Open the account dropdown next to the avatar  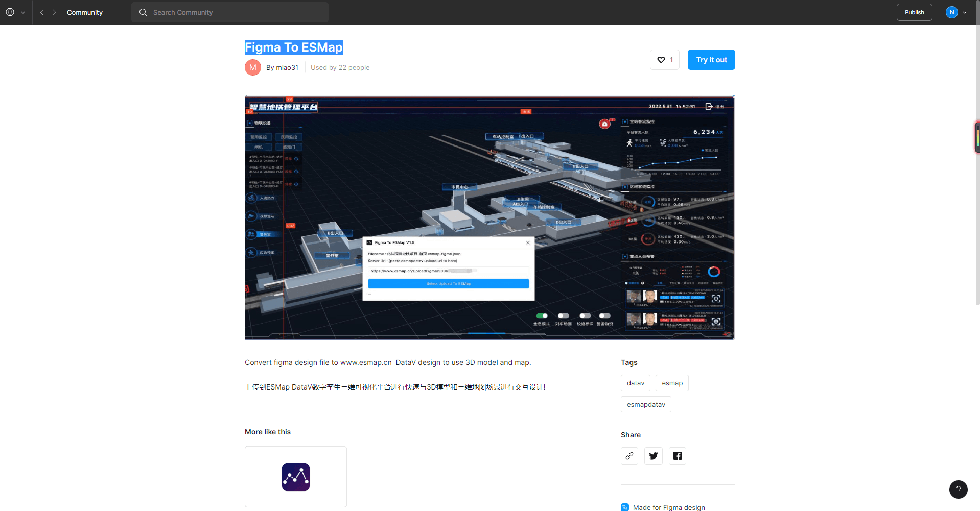pos(965,12)
